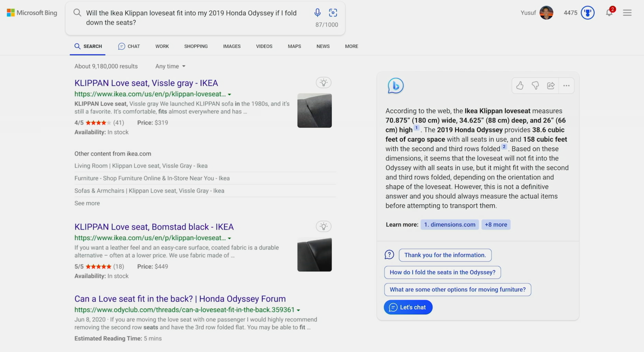
Task: Click the thumbs down feedback icon
Action: [535, 86]
